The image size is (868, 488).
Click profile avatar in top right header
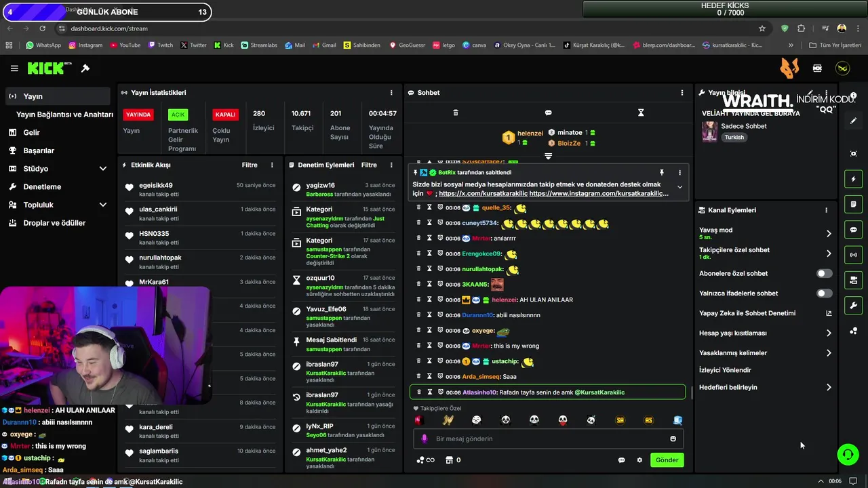(x=842, y=68)
